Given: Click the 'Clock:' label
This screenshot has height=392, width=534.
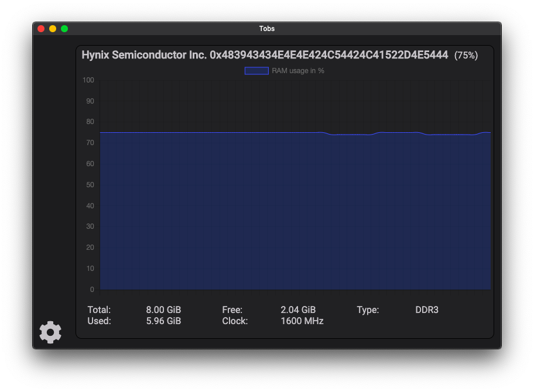Looking at the screenshot, I should pos(235,321).
